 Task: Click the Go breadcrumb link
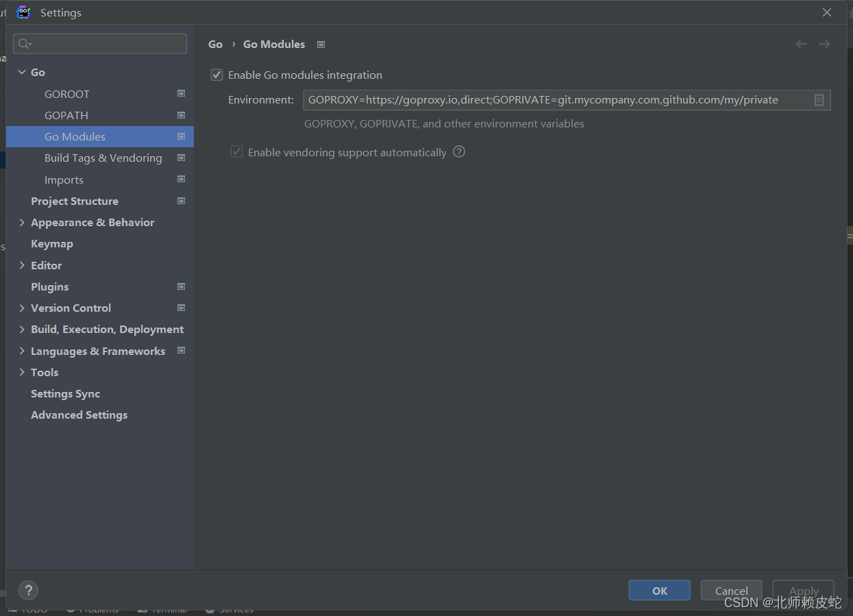(215, 44)
